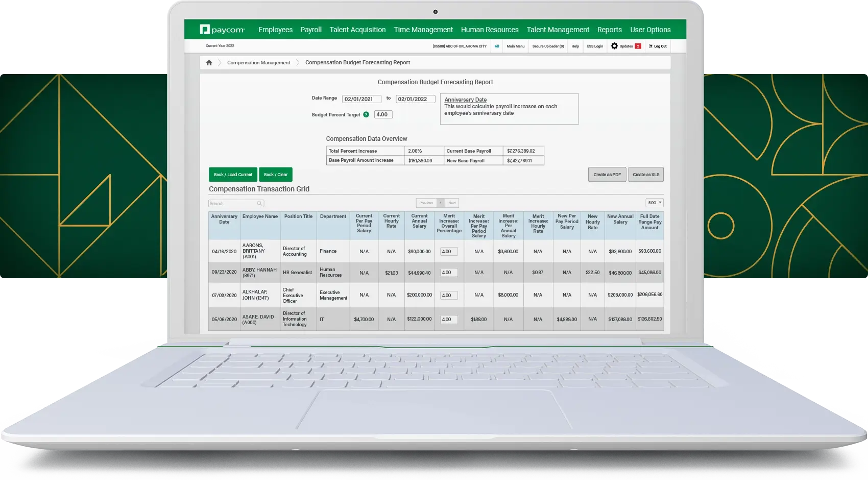
Task: Open the Talent Acquisition menu
Action: point(357,30)
